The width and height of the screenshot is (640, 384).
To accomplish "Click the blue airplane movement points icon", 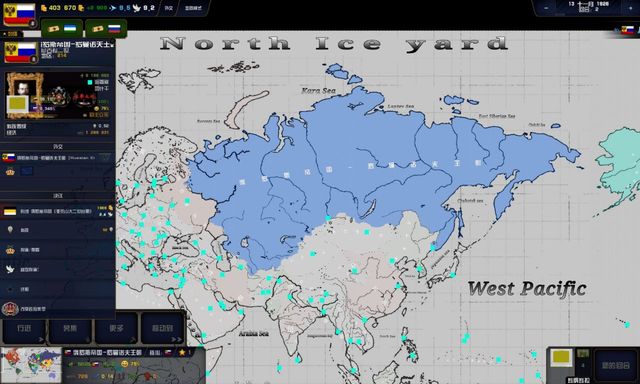I will click(113, 8).
